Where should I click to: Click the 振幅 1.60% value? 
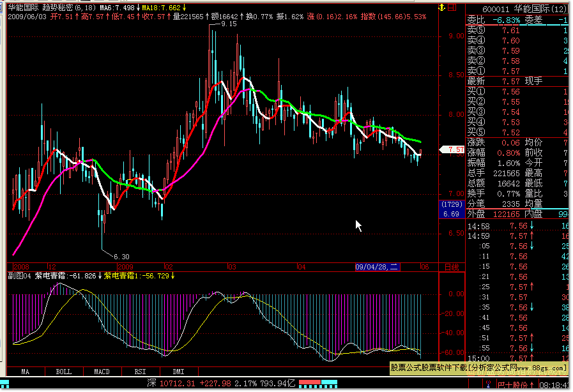(x=508, y=163)
